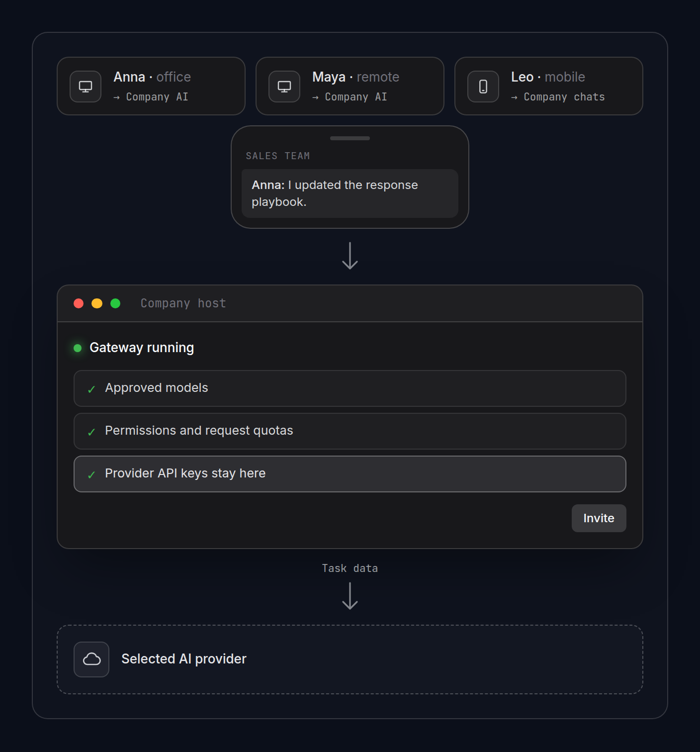This screenshot has height=752, width=700.
Task: Click the green maximize dot on Company host
Action: coord(115,303)
